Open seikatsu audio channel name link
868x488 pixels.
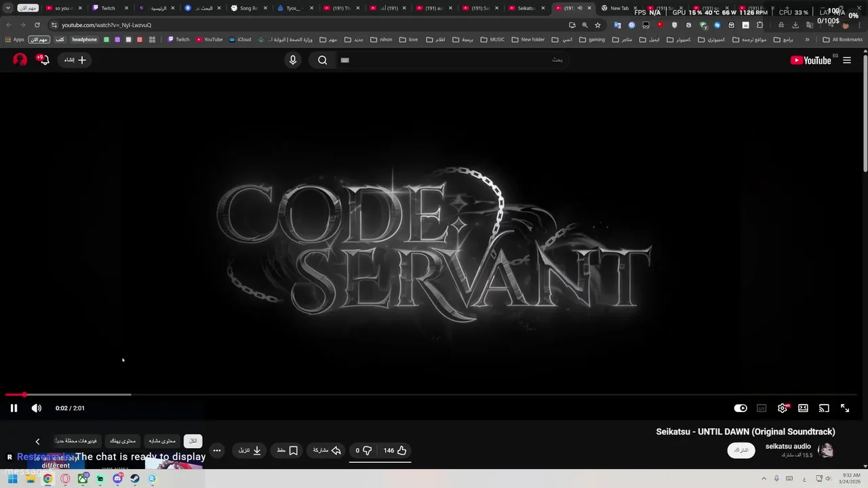click(x=788, y=446)
